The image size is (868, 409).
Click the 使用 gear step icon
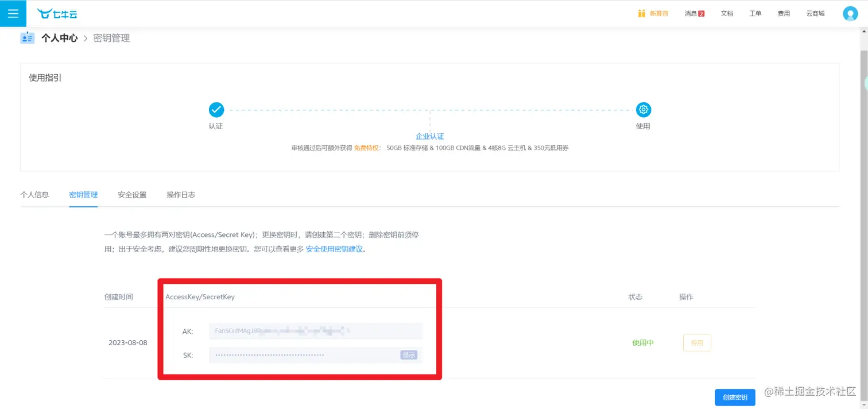tap(644, 109)
